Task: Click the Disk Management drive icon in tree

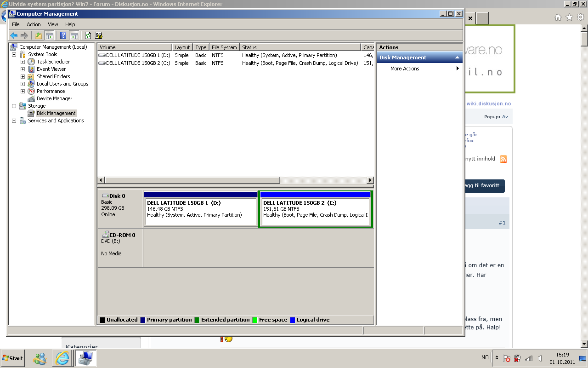Action: tap(31, 113)
